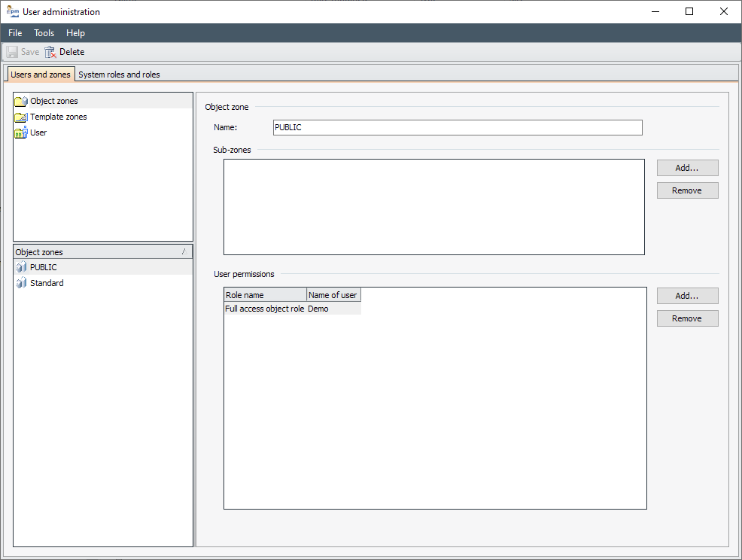742x560 pixels.
Task: Click Add button for Sub-zones
Action: point(687,168)
